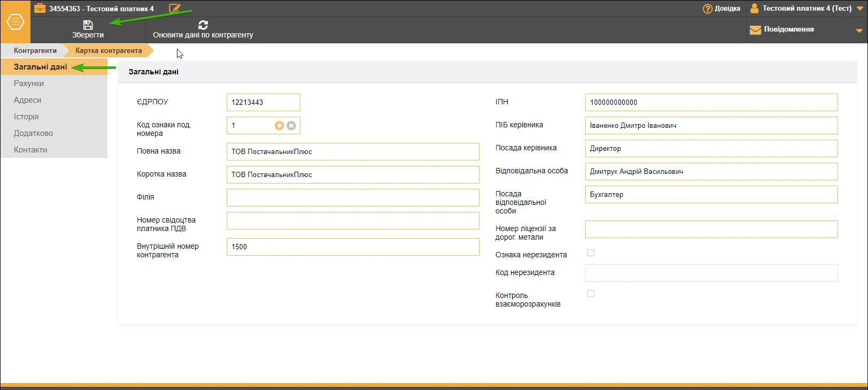Click the hexagon menu logo icon
Image resolution: width=868 pixels, height=390 pixels.
[x=15, y=22]
